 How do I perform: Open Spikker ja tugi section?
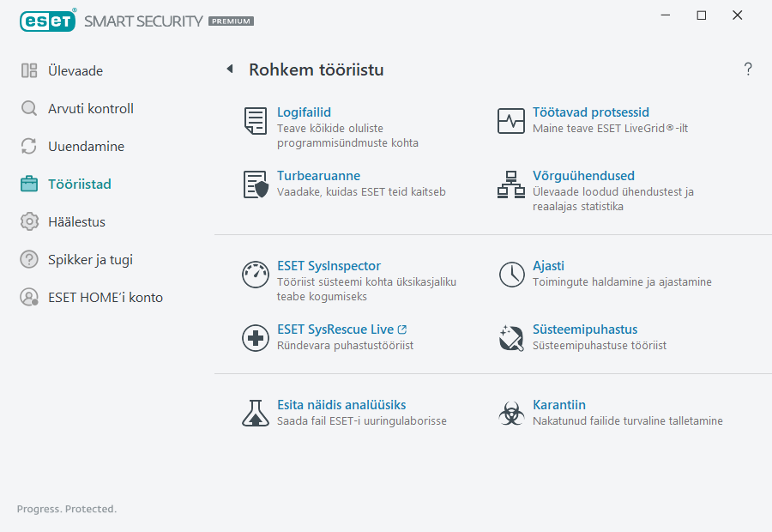click(x=90, y=260)
